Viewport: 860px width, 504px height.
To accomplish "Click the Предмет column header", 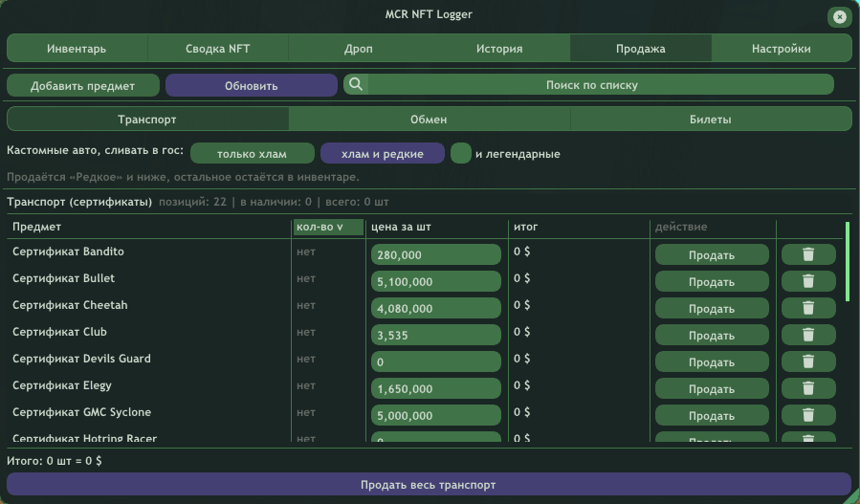I will [x=36, y=227].
